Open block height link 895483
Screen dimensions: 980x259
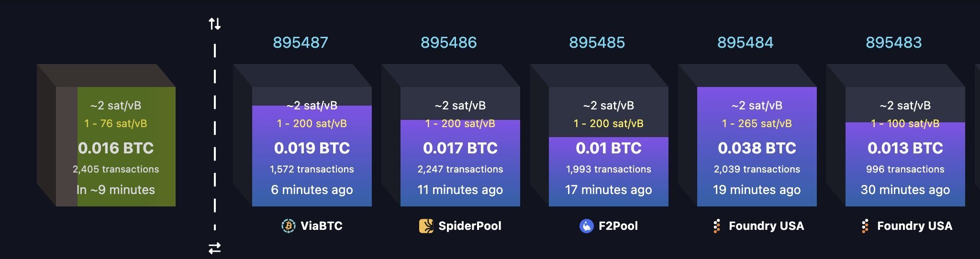pyautogui.click(x=894, y=43)
